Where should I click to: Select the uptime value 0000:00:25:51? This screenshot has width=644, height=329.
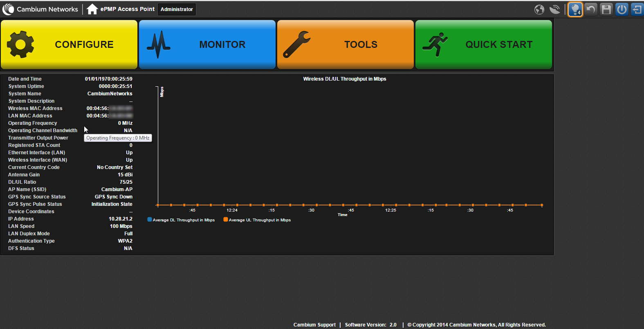point(116,86)
